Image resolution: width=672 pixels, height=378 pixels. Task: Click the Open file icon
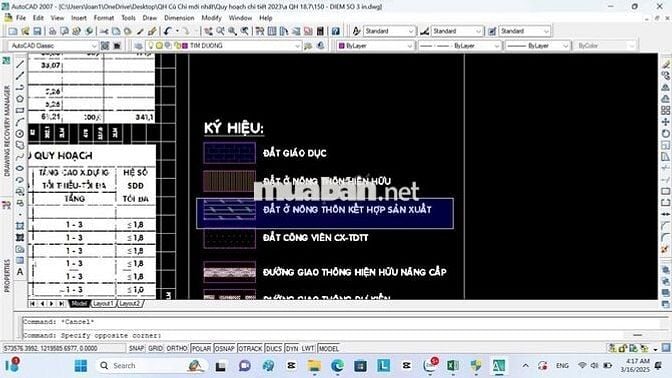coord(25,31)
